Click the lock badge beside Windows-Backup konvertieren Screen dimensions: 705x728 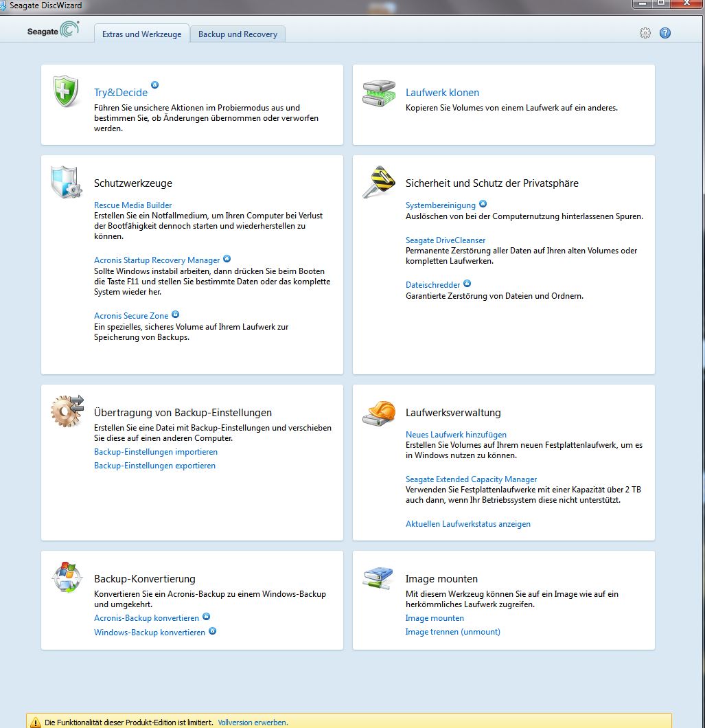[x=213, y=631]
